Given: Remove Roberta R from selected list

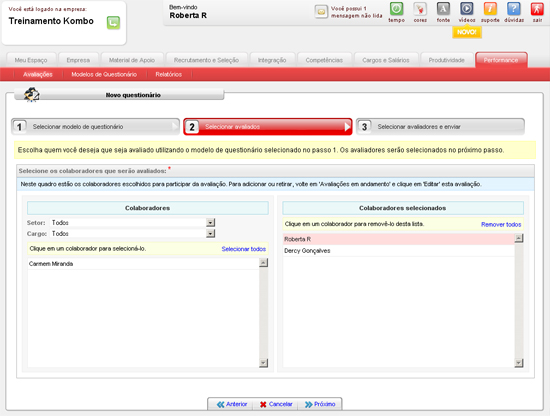Looking at the screenshot, I should tap(399, 239).
